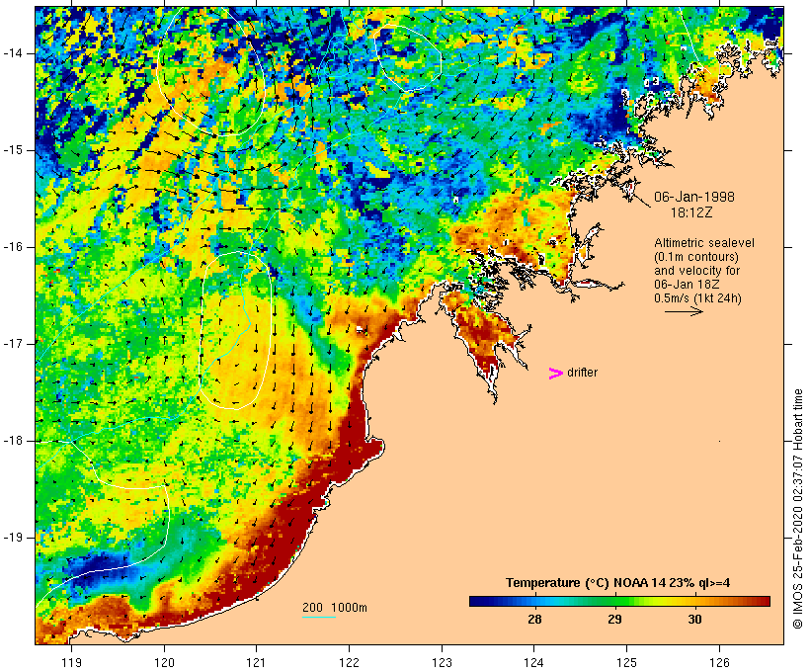Click the '1000m' depth contour label
This screenshot has height=672, width=810.
tap(349, 608)
